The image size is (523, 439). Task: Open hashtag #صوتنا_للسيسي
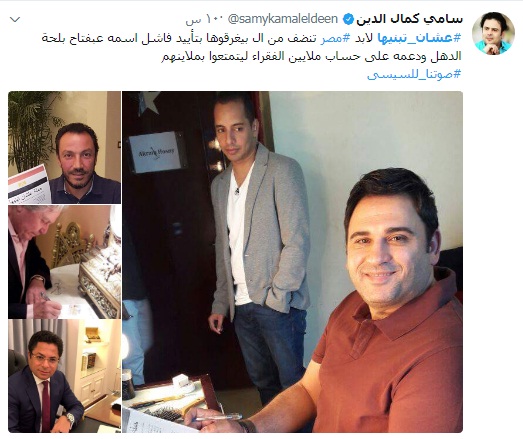(x=414, y=74)
